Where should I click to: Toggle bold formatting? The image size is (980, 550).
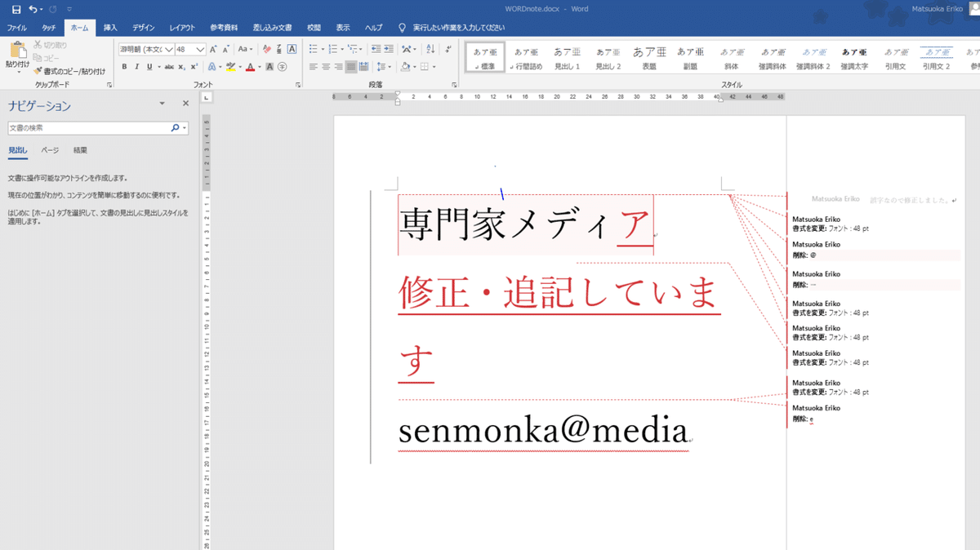(124, 67)
